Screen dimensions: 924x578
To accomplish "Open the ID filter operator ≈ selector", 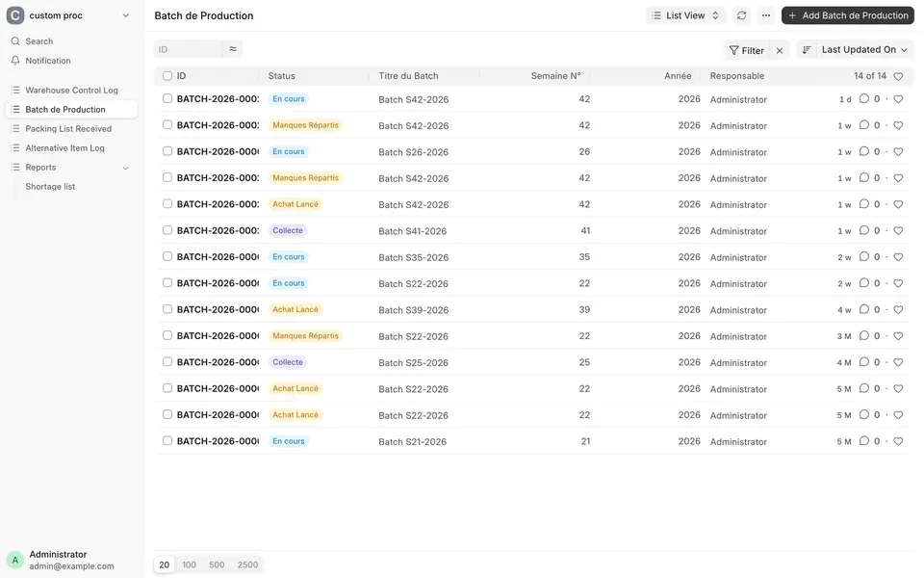I will click(x=233, y=49).
